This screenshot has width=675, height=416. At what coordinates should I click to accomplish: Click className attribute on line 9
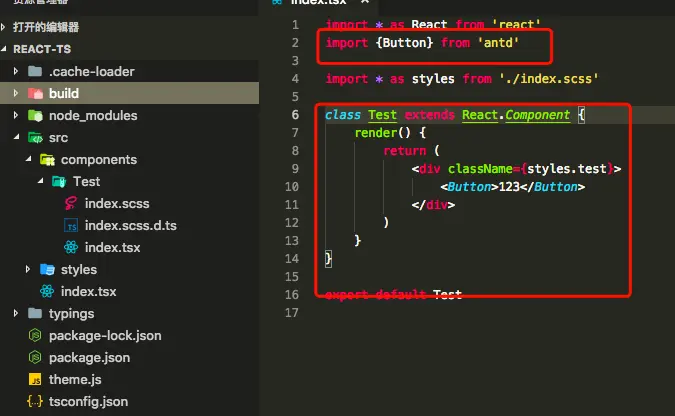pos(480,169)
